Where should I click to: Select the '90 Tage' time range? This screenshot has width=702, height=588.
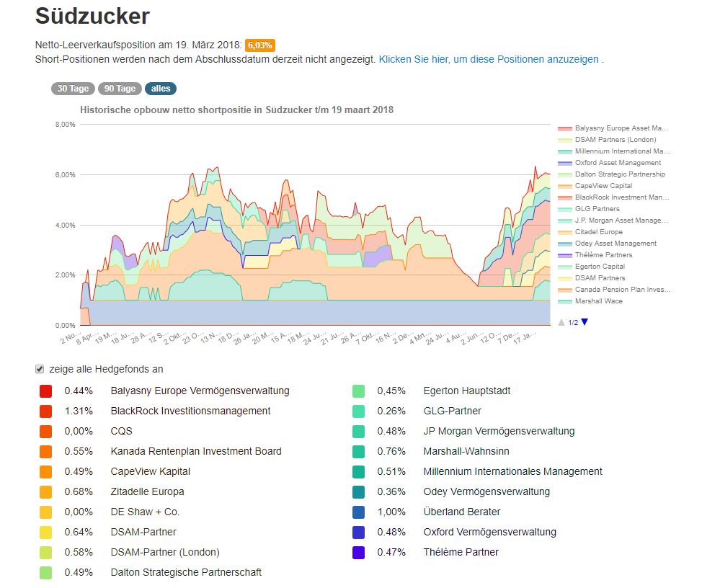120,89
